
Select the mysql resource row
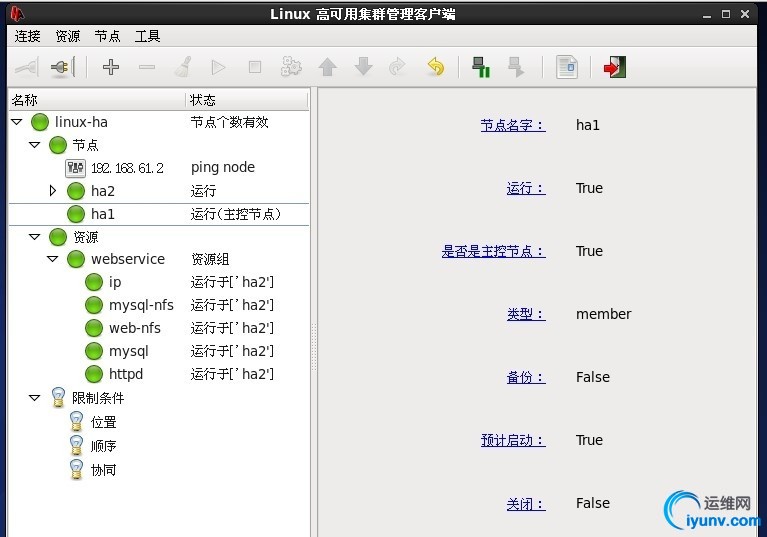[159, 351]
